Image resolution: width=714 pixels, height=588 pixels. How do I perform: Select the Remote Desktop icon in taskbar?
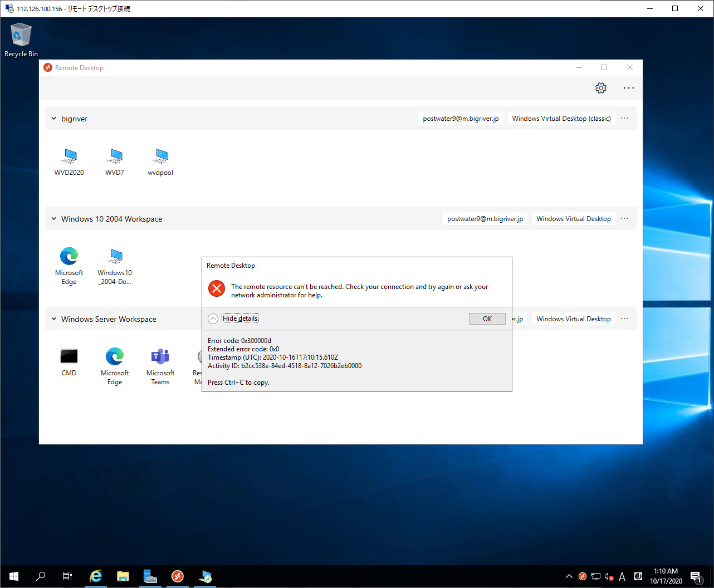click(177, 576)
